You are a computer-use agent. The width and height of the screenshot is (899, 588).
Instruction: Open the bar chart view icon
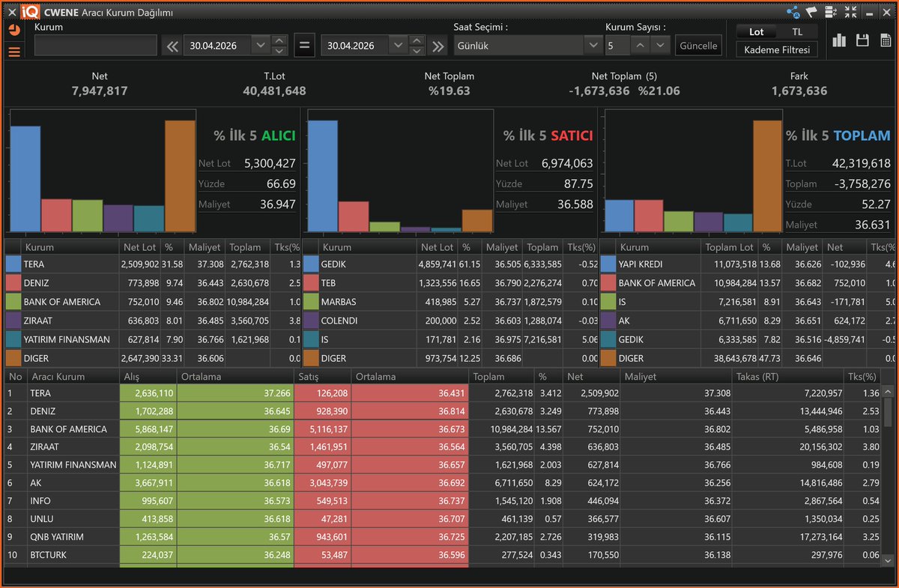pyautogui.click(x=839, y=40)
